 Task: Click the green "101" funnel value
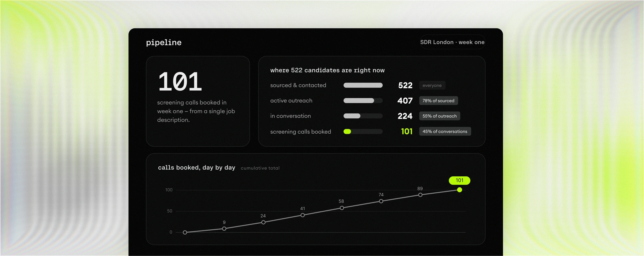(x=407, y=132)
